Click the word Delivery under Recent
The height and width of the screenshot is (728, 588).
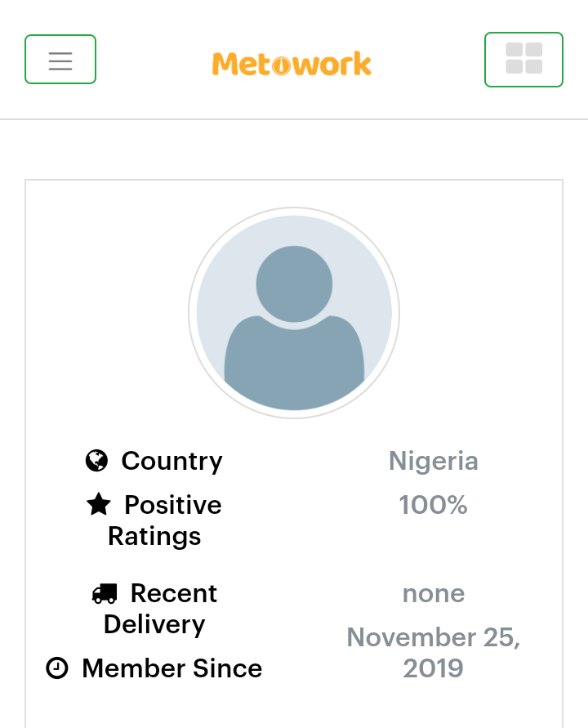coord(154,624)
